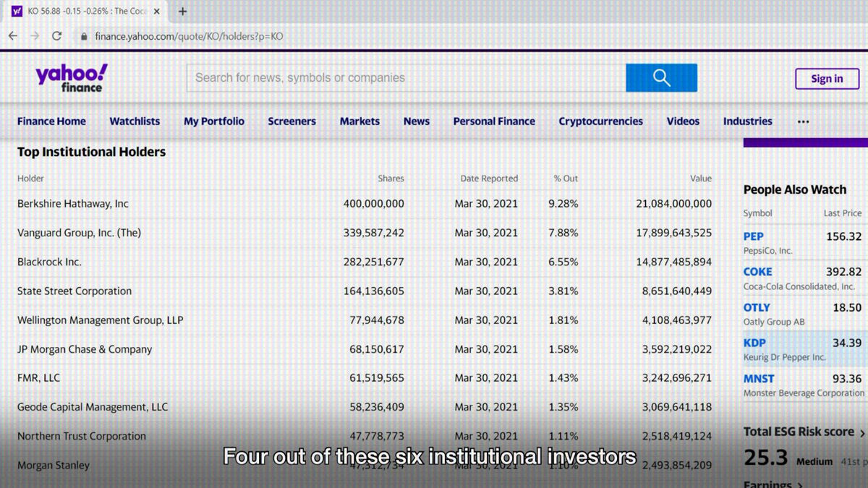Expand Total ESG Risk score chevron

[x=861, y=433]
